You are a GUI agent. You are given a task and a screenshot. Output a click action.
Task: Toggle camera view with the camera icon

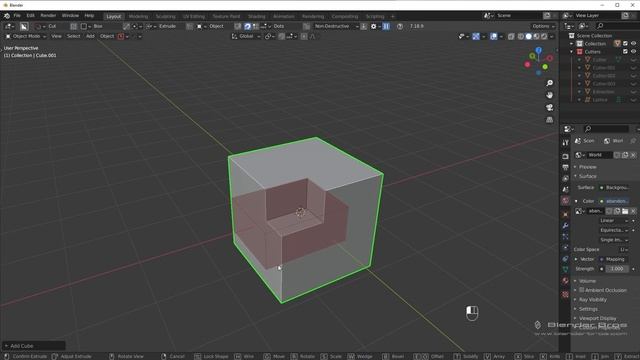[x=549, y=107]
